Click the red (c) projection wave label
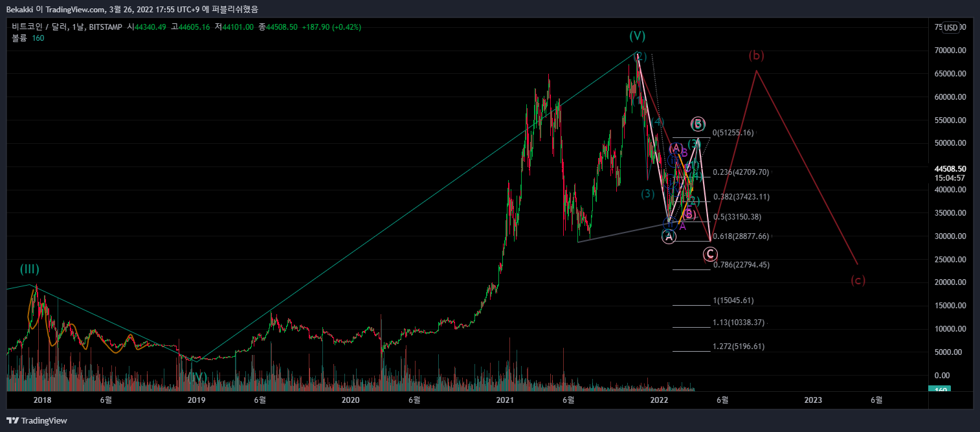The image size is (980, 432). point(858,280)
